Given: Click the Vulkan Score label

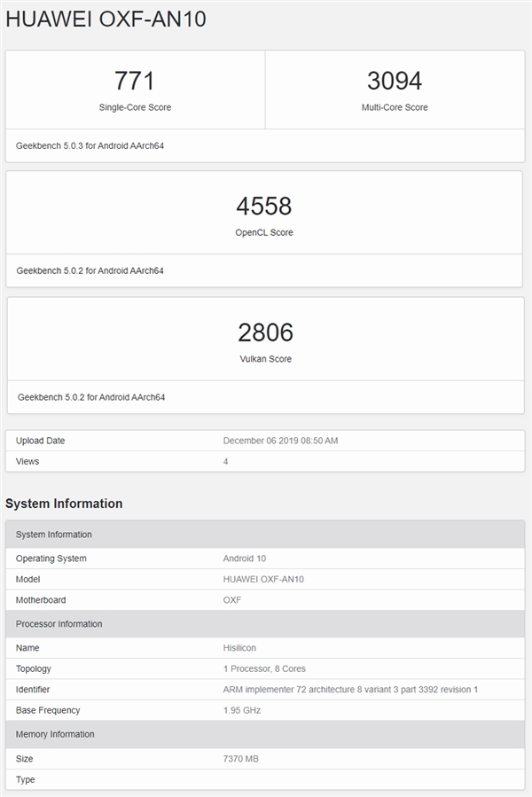Looking at the screenshot, I should tap(265, 359).
